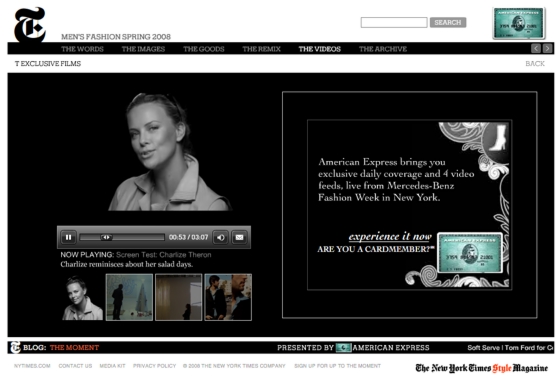Click the American Express card in header
Viewport: 560px width, 380px height.
tap(519, 23)
